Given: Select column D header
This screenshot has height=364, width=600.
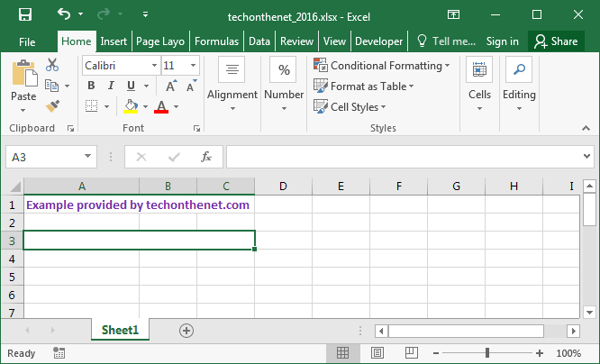Looking at the screenshot, I should click(x=283, y=187).
